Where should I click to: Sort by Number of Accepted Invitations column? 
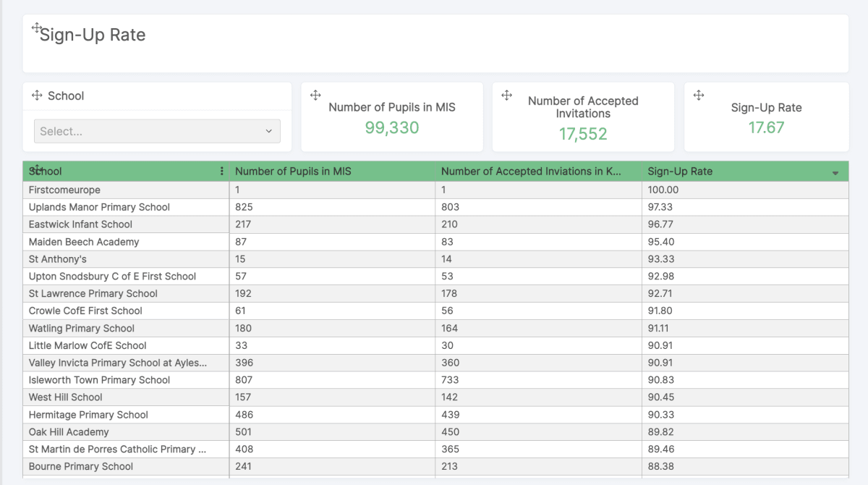coord(531,172)
